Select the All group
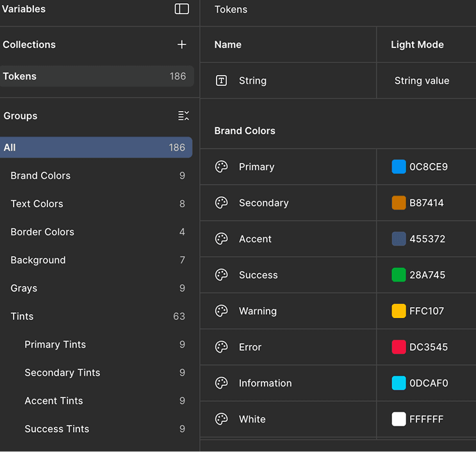476x452 pixels. tap(96, 147)
